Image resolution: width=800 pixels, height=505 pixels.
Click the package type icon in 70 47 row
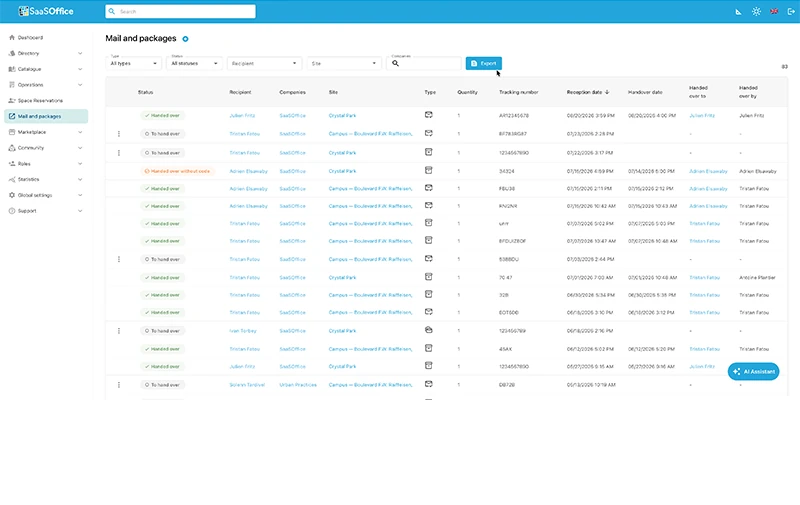(429, 277)
